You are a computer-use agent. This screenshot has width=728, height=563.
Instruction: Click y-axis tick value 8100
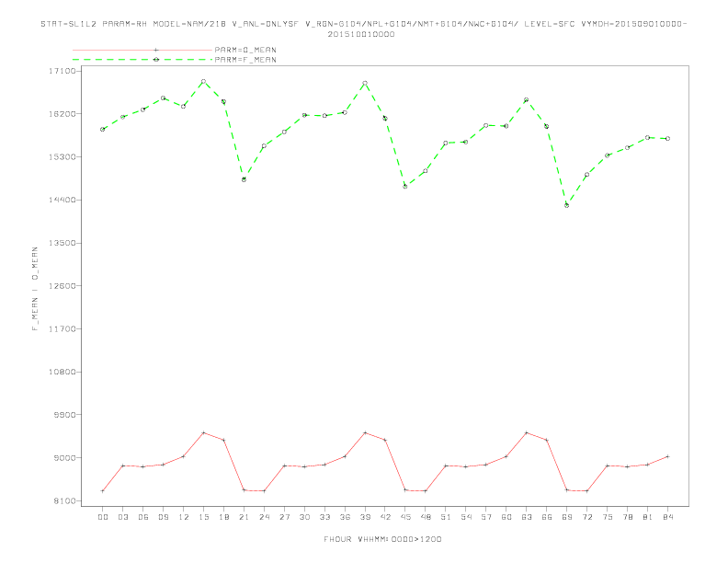coord(65,500)
